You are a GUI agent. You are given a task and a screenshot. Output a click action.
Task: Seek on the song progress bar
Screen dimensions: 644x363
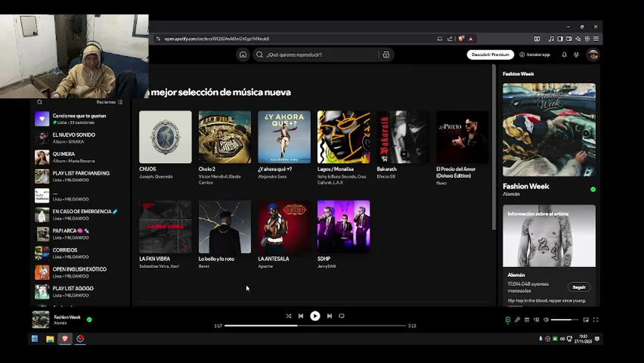coord(315,326)
